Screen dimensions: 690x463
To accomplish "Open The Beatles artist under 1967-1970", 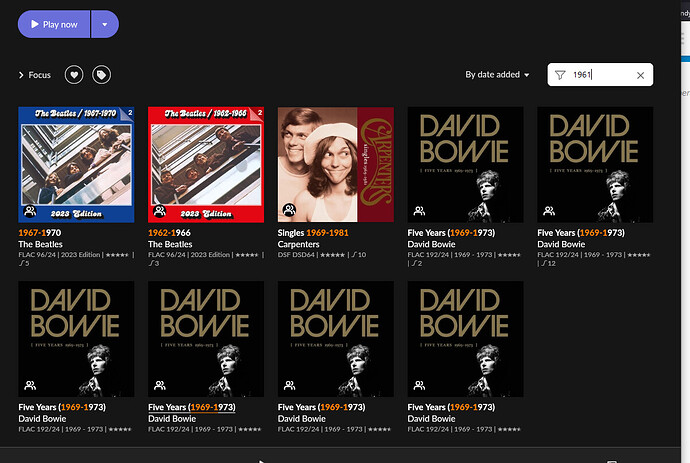I will point(40,244).
